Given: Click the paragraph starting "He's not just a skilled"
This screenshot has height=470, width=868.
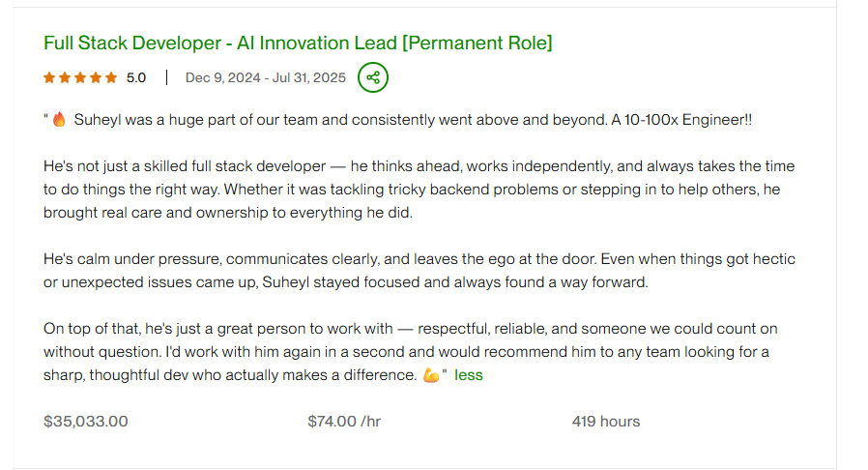Looking at the screenshot, I should 416,190.
